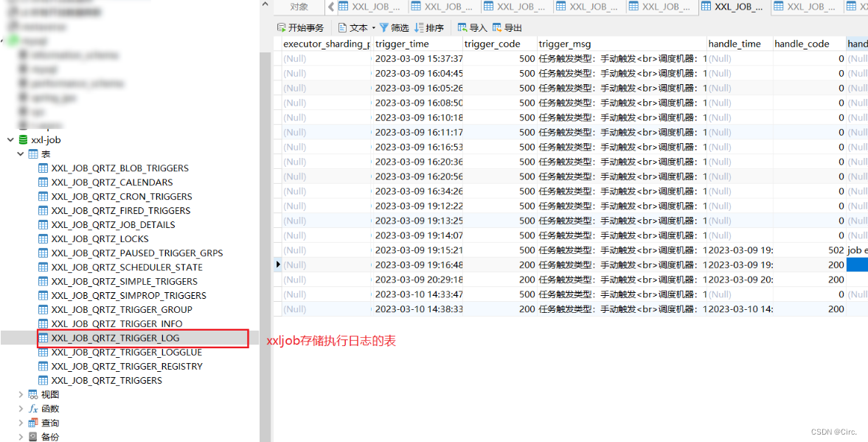Click the left arrow to scroll the tabs
The image size is (868, 442).
[x=331, y=7]
